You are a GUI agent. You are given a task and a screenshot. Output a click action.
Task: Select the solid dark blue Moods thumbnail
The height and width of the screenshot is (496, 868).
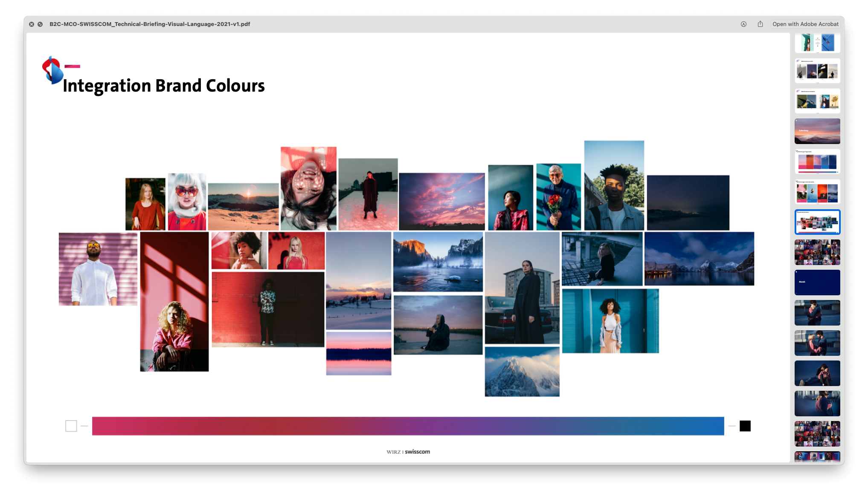(817, 283)
